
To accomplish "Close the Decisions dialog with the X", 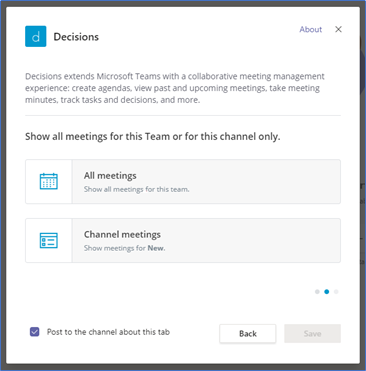I will click(338, 29).
